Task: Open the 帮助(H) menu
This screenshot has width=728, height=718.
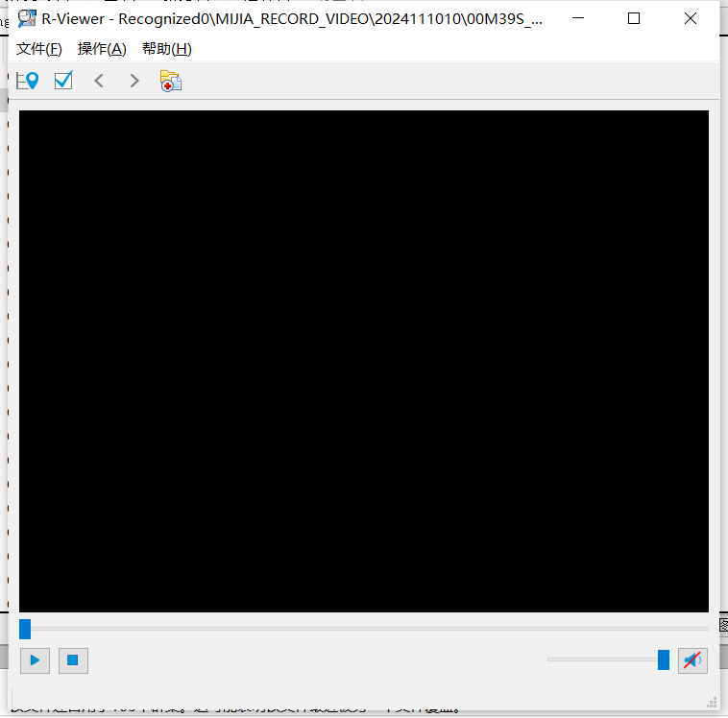Action: (x=167, y=49)
